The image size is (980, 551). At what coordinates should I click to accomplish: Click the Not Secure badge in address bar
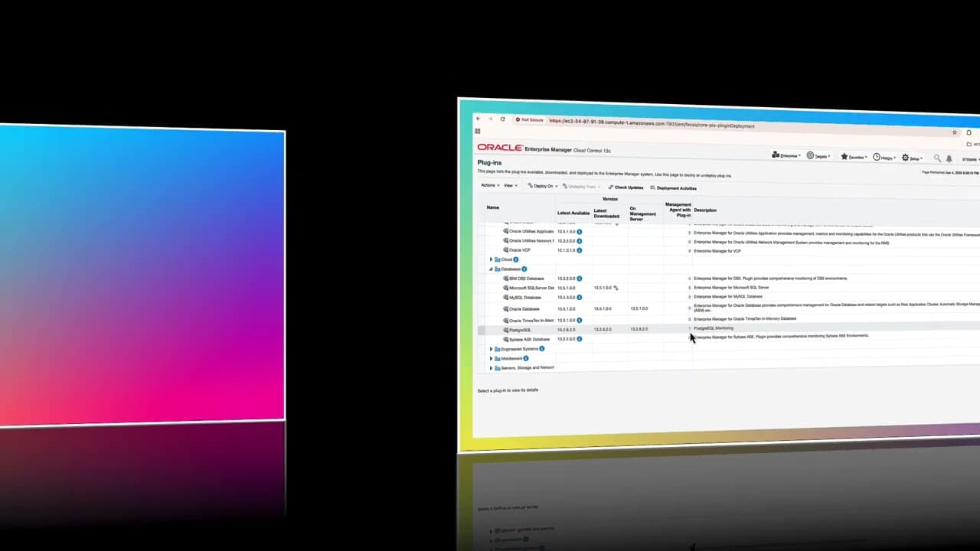coord(530,120)
